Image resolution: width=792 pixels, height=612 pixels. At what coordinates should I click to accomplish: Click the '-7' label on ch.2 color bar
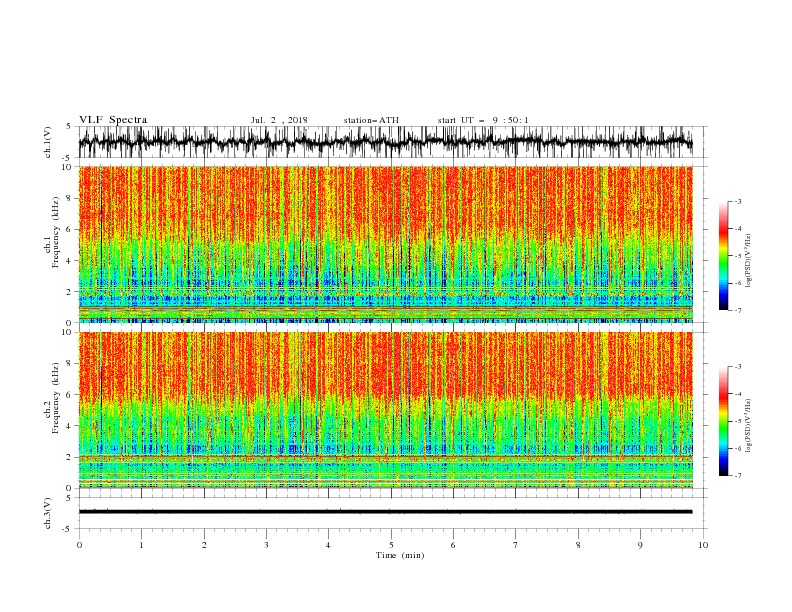737,476
